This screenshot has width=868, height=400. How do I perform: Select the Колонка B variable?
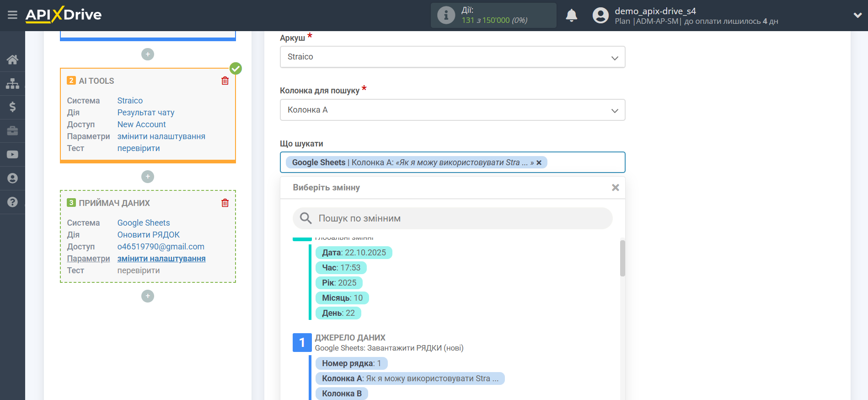pyautogui.click(x=342, y=394)
